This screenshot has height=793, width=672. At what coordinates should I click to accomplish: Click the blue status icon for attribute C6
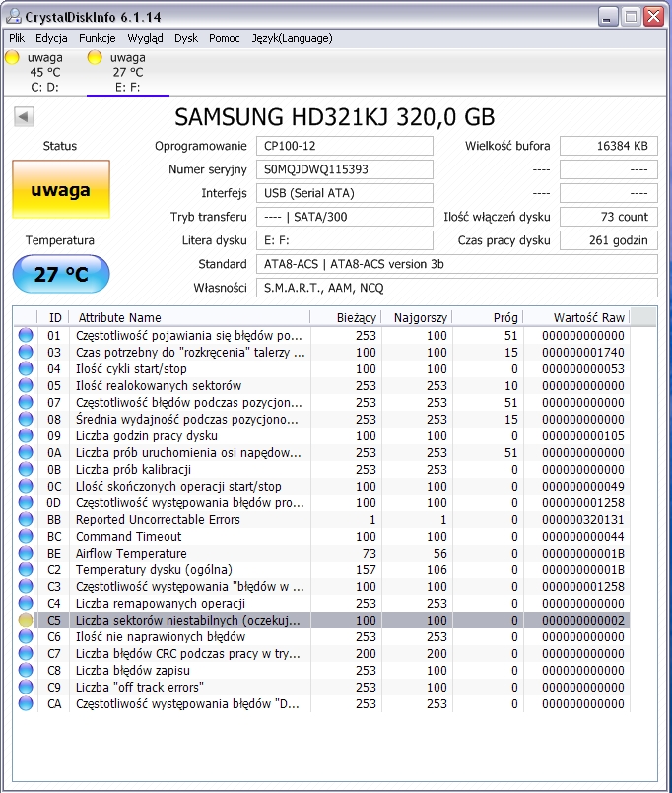(x=26, y=636)
